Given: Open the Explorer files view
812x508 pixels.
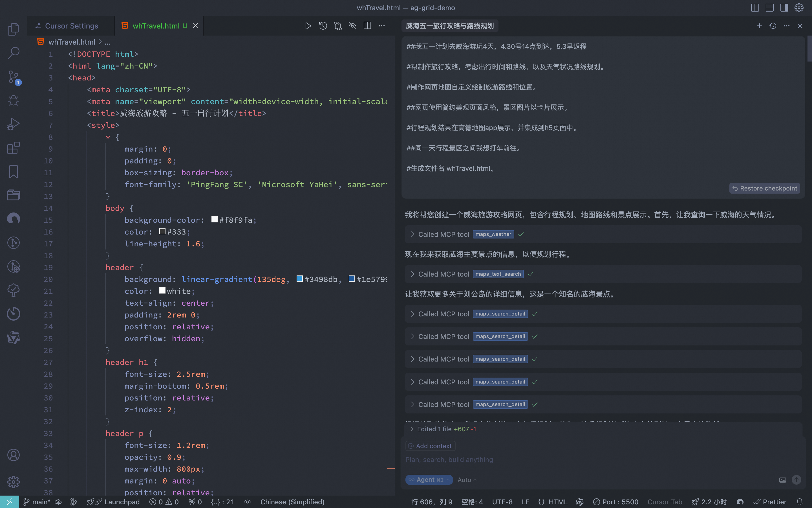Looking at the screenshot, I should pos(14,29).
